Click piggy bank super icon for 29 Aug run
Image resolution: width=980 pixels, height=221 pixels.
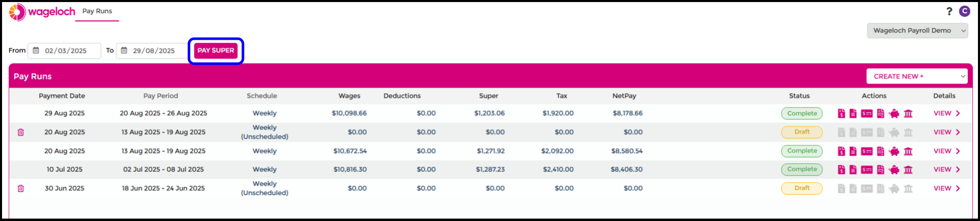click(894, 114)
